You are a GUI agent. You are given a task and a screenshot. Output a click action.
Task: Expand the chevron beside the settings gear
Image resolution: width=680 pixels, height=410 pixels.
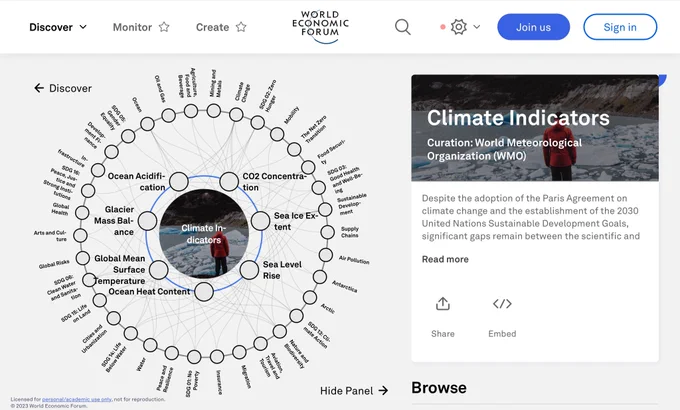pyautogui.click(x=477, y=27)
